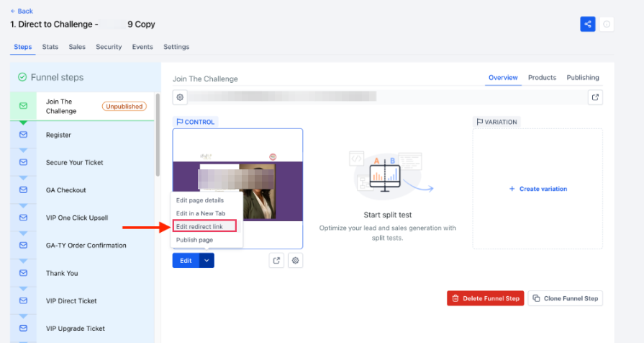Viewport: 644px width, 343px height.
Task: Click the funnel steps list scrollbar
Action: [158, 135]
